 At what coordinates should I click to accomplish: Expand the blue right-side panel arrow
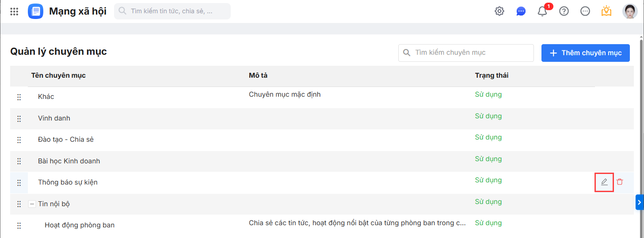[x=640, y=202]
